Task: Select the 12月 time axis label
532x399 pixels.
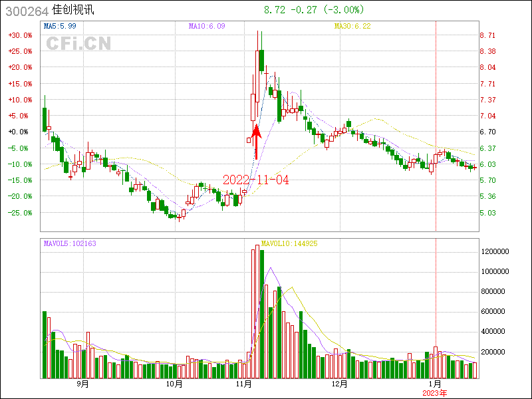Action: pos(340,384)
